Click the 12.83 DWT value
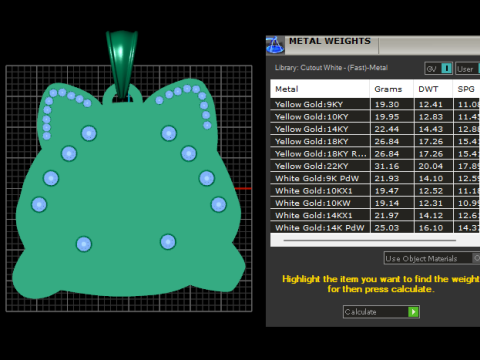The width and height of the screenshot is (480, 360). 431,117
